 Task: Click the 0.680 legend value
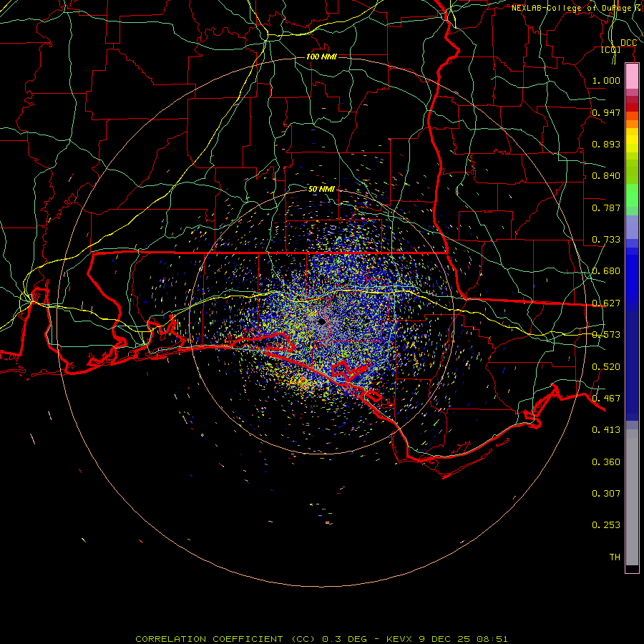point(606,270)
